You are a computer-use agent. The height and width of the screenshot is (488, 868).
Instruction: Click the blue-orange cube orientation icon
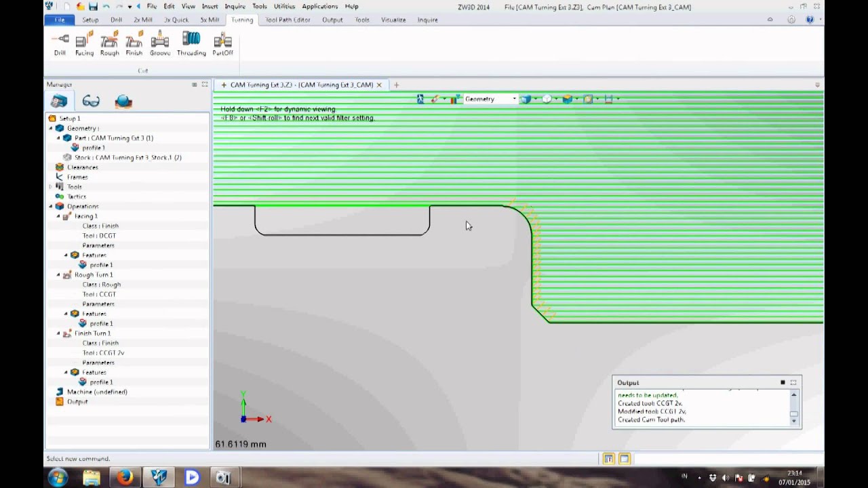point(568,99)
